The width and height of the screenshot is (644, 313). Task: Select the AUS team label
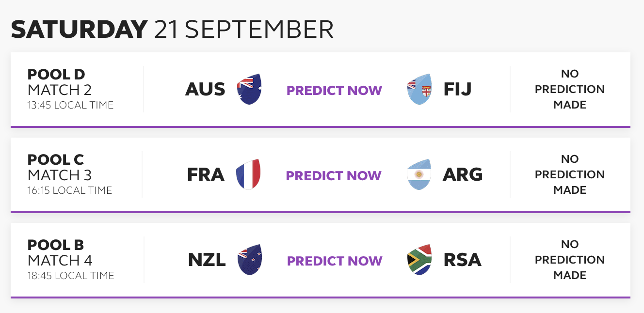coord(205,90)
